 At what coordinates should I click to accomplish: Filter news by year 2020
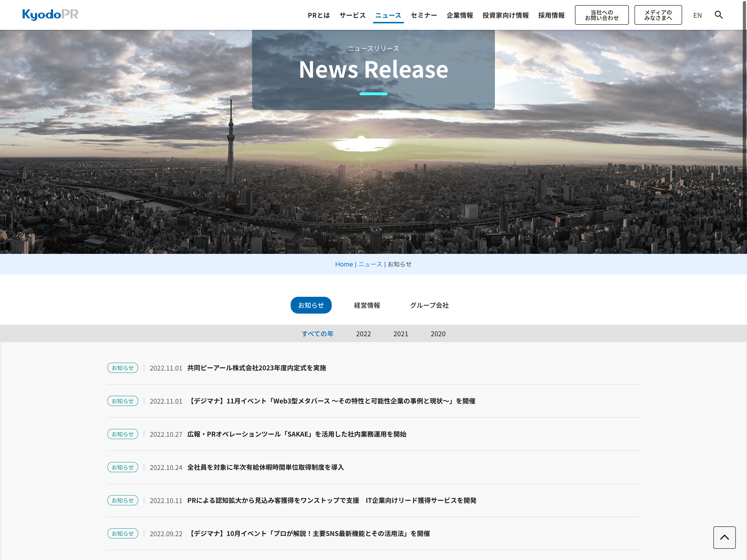[438, 333]
